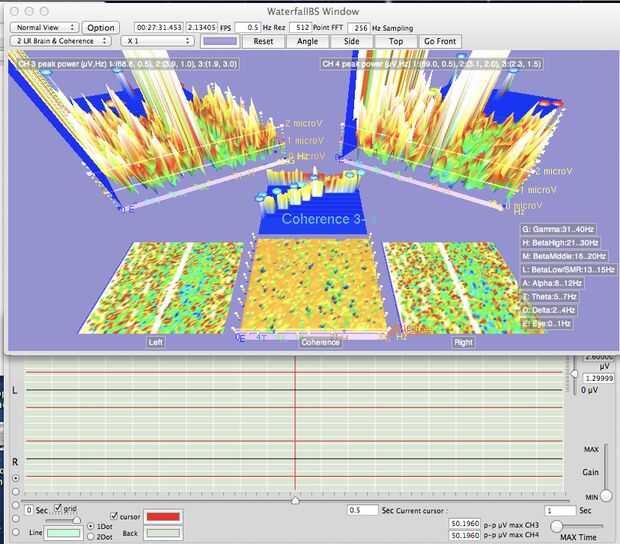The width and height of the screenshot is (620, 544).
Task: Select the 1Dot radio button
Action: pos(92,526)
